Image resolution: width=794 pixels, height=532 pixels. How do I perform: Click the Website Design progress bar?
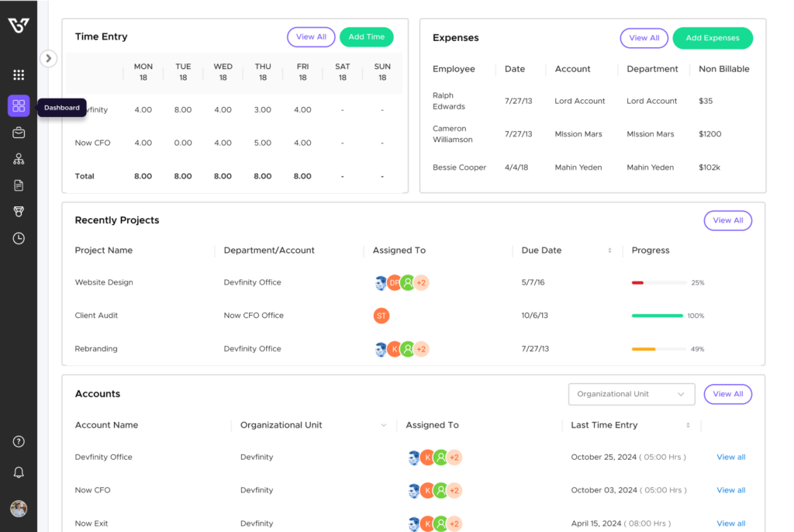(x=658, y=283)
